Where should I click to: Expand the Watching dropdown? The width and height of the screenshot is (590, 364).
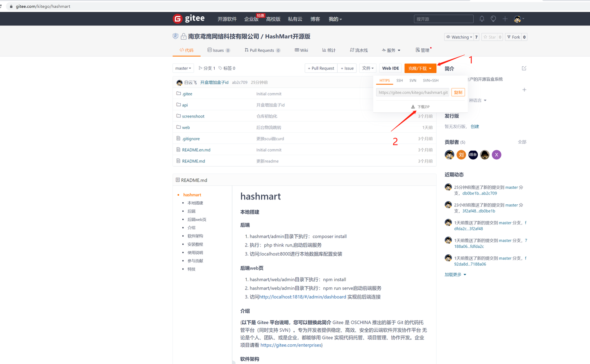(460, 37)
